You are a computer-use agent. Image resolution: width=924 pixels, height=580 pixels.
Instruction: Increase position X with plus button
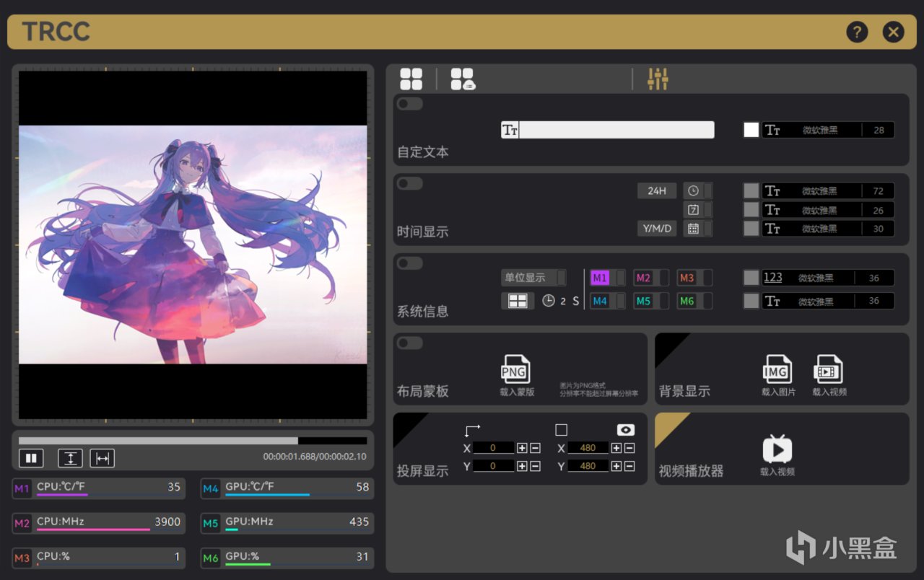[x=522, y=448]
